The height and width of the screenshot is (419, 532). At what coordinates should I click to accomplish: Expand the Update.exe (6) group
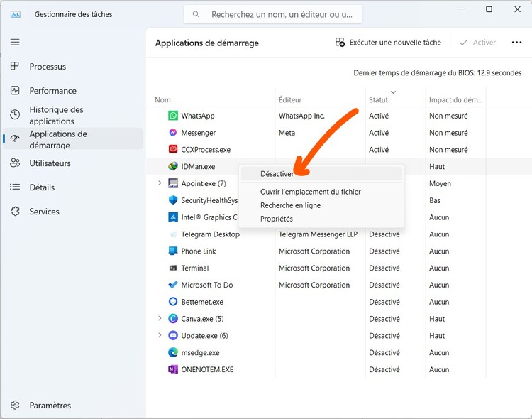pyautogui.click(x=160, y=335)
